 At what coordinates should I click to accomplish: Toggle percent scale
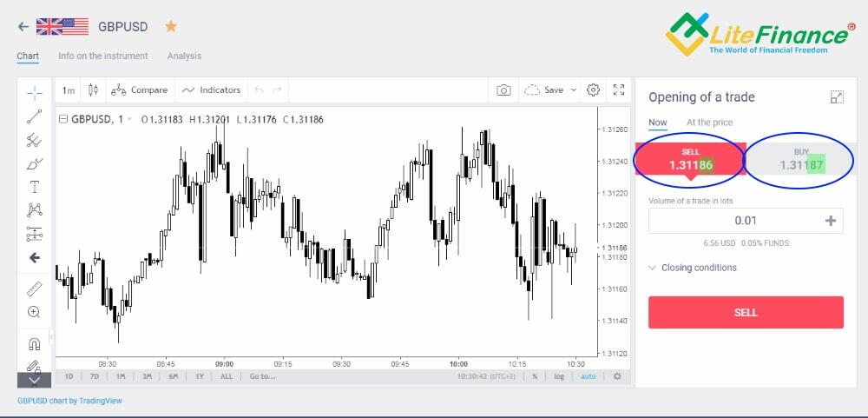point(535,376)
